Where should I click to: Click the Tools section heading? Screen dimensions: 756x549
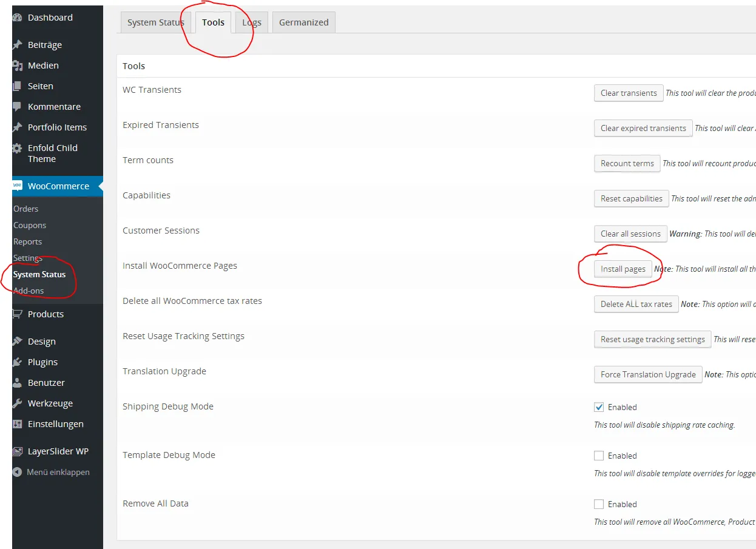(134, 66)
